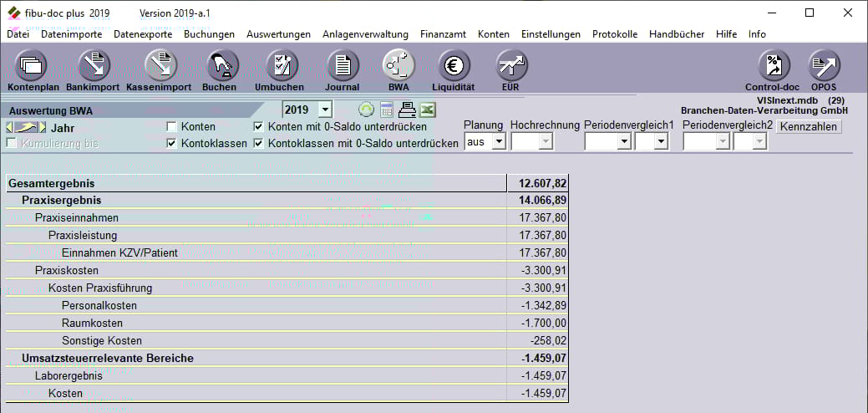The height and width of the screenshot is (413, 868).
Task: Step to the previous period with the left arrow
Action: pos(9,128)
